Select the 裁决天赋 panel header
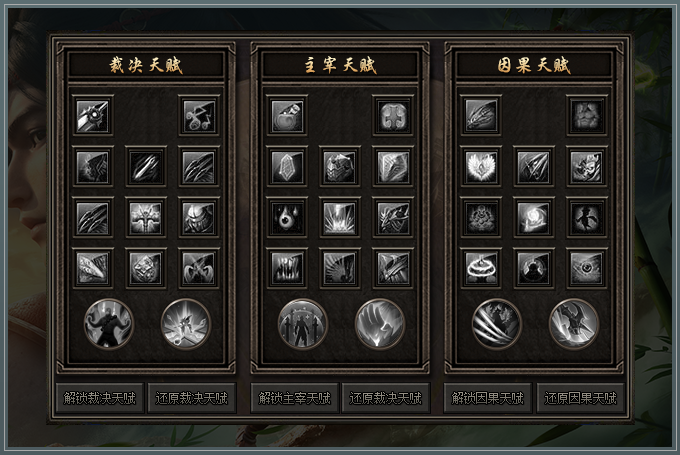This screenshot has height=455, width=680. [146, 65]
